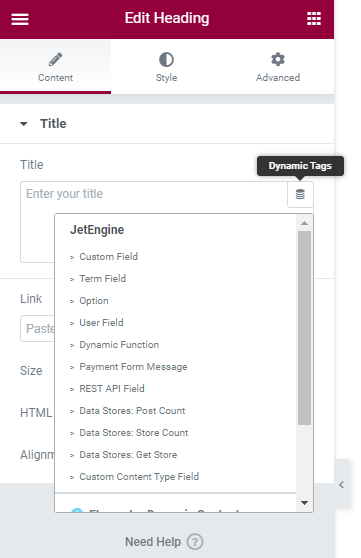Select REST API Field tag
The image size is (361, 558).
point(112,389)
